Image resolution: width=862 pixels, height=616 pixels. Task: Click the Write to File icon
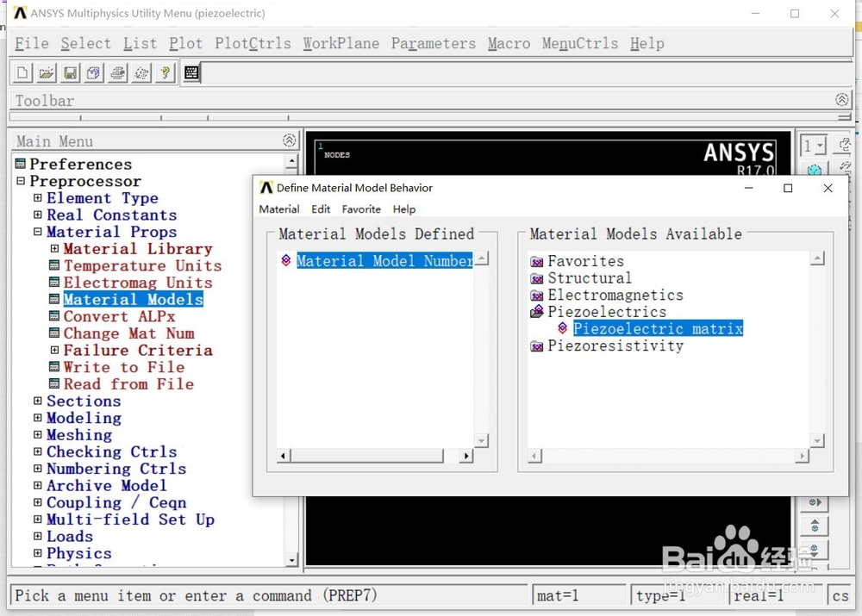tap(54, 366)
